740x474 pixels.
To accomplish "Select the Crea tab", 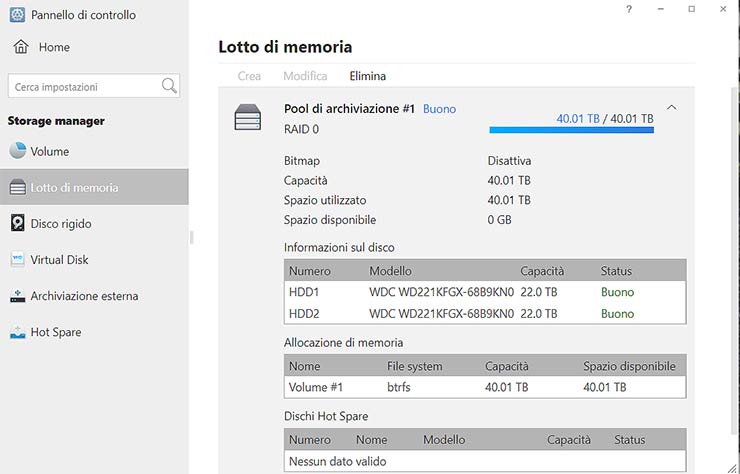I will (x=249, y=76).
